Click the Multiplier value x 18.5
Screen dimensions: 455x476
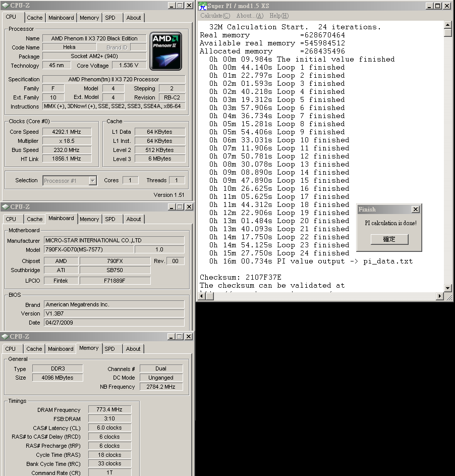(67, 141)
